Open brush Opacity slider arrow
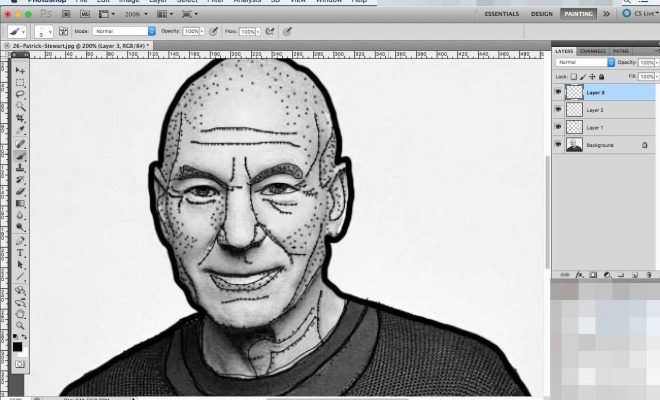Screen dimensions: 660x400 coord(202,32)
